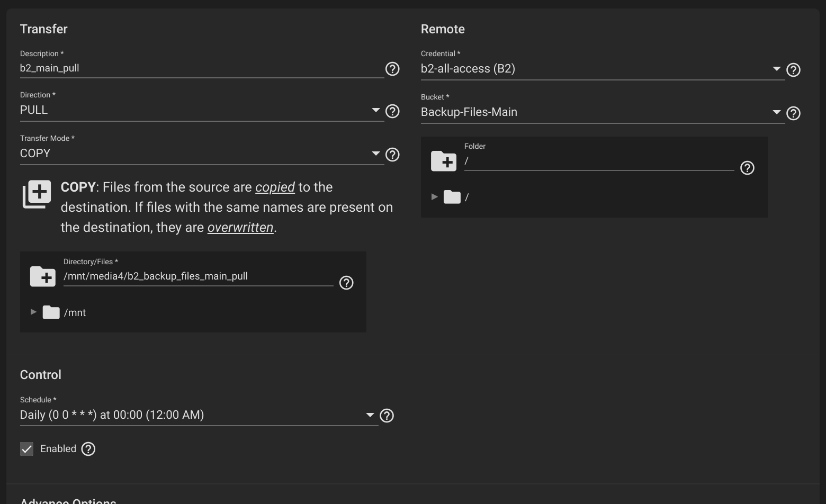Edit the Description field b2_main_pull
The width and height of the screenshot is (826, 504).
[202, 68]
